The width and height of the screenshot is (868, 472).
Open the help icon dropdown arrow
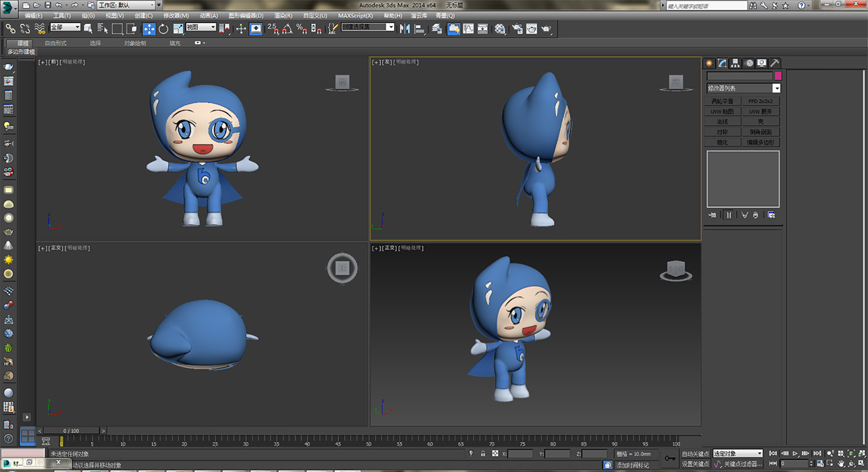[x=808, y=5]
